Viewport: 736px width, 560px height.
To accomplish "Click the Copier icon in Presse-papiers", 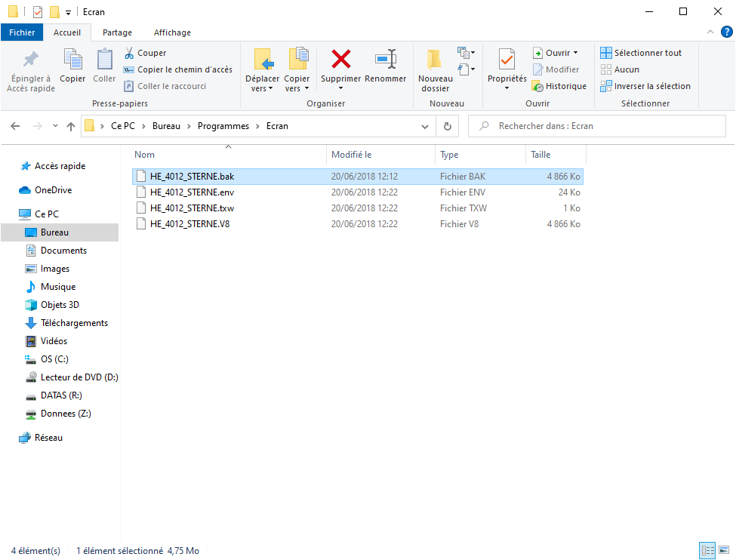I will point(72,66).
